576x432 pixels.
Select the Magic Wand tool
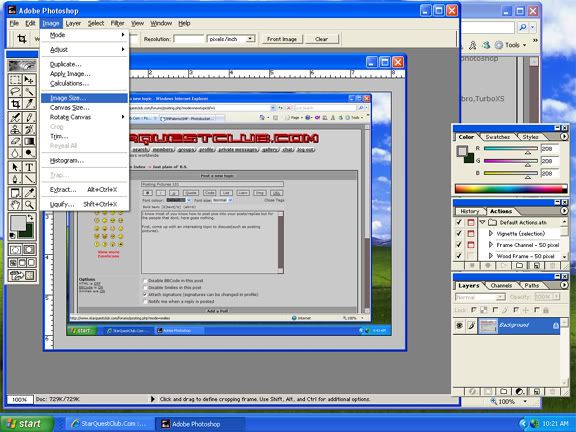[29, 91]
